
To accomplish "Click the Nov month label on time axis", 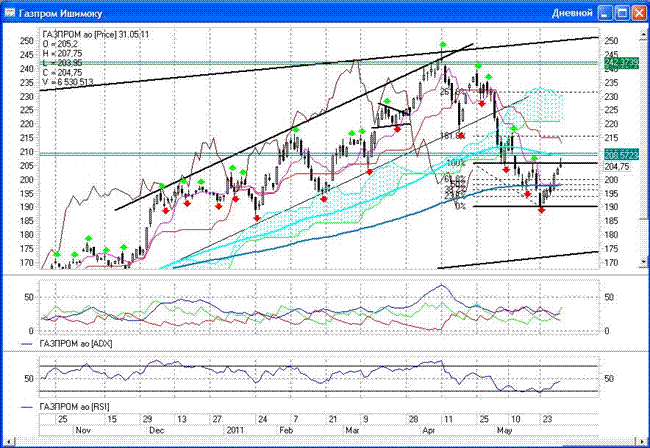I will coord(83,430).
